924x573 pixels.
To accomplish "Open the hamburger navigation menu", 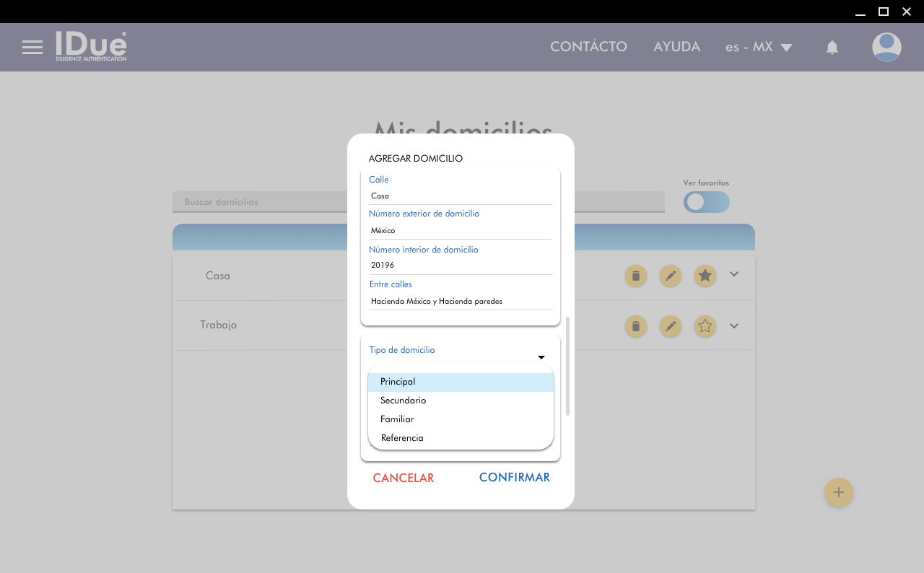I will point(32,48).
